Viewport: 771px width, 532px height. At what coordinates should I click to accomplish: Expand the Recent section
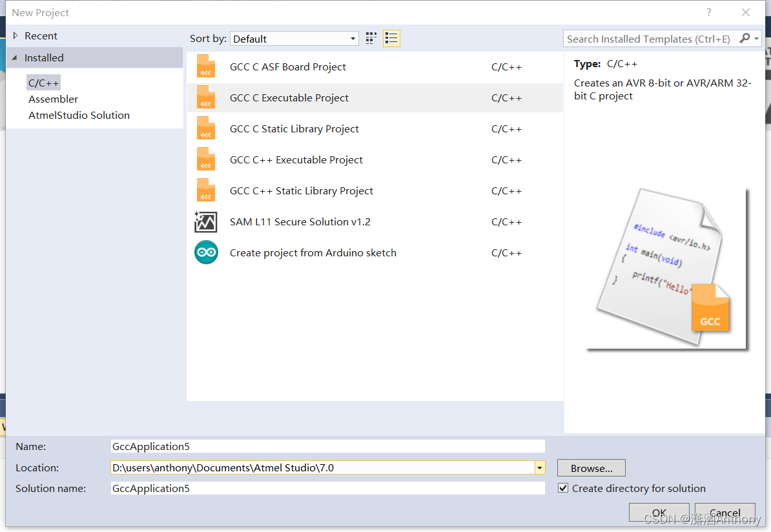(15, 36)
